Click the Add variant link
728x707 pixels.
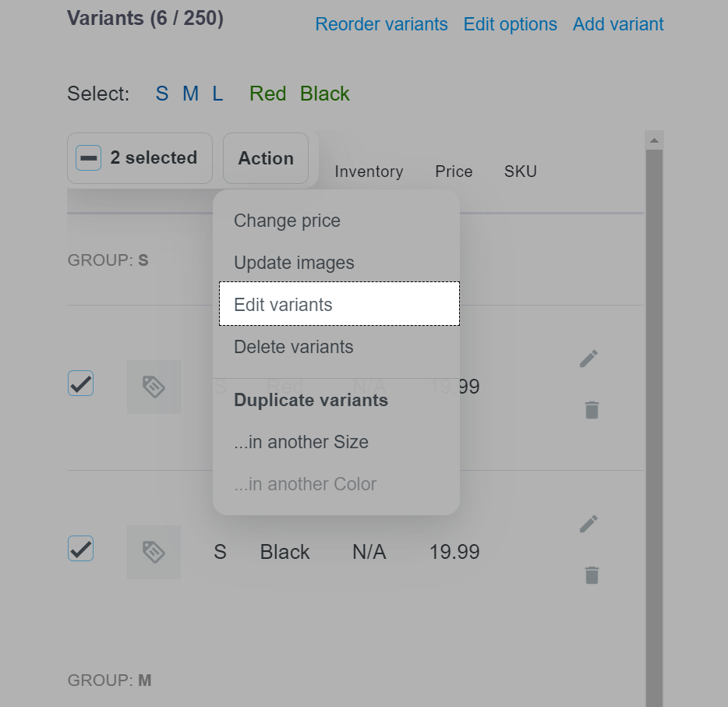pyautogui.click(x=618, y=24)
